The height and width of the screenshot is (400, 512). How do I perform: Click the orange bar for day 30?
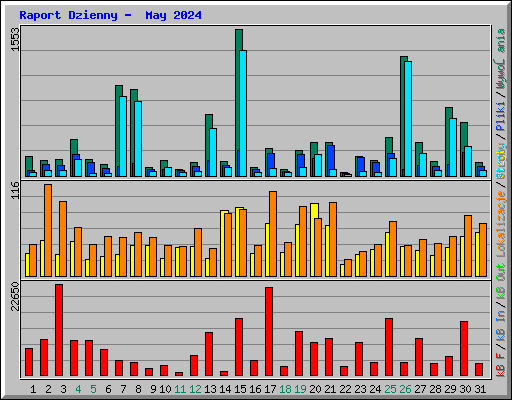click(468, 246)
